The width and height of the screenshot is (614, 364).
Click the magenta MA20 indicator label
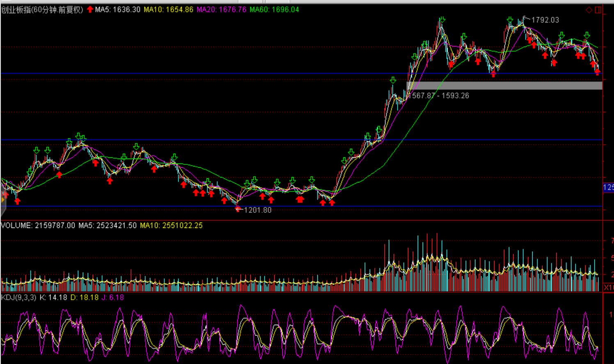pyautogui.click(x=221, y=9)
